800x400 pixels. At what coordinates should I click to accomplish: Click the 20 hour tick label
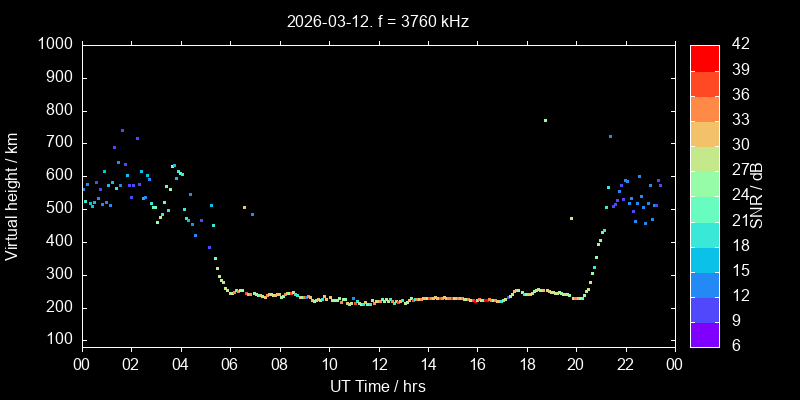tap(576, 364)
